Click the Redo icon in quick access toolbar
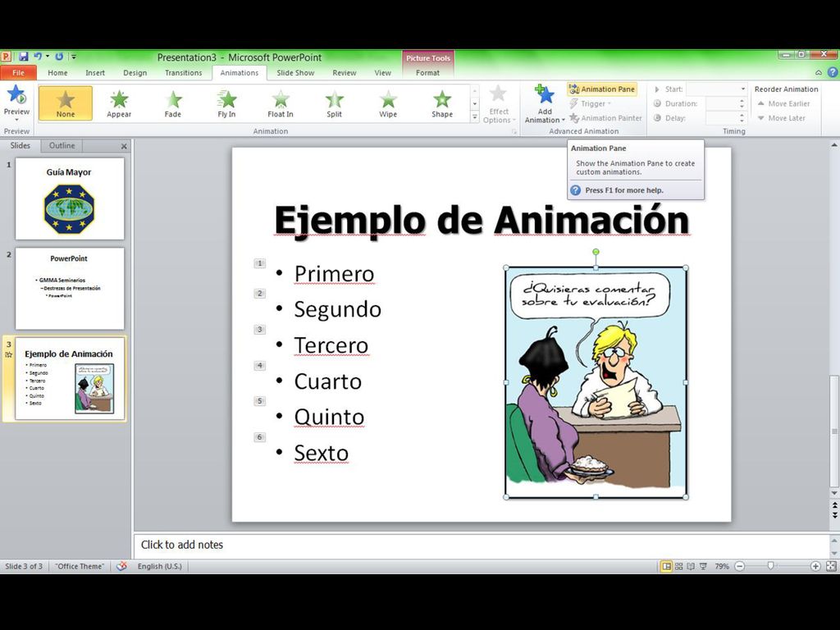The height and width of the screenshot is (630, 840). pos(59,57)
